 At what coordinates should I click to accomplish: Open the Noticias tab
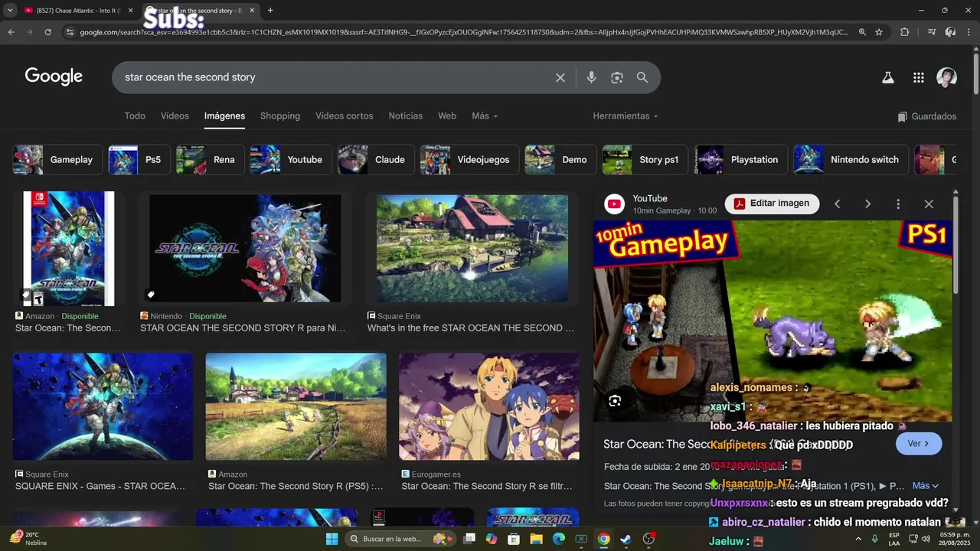coord(406,116)
